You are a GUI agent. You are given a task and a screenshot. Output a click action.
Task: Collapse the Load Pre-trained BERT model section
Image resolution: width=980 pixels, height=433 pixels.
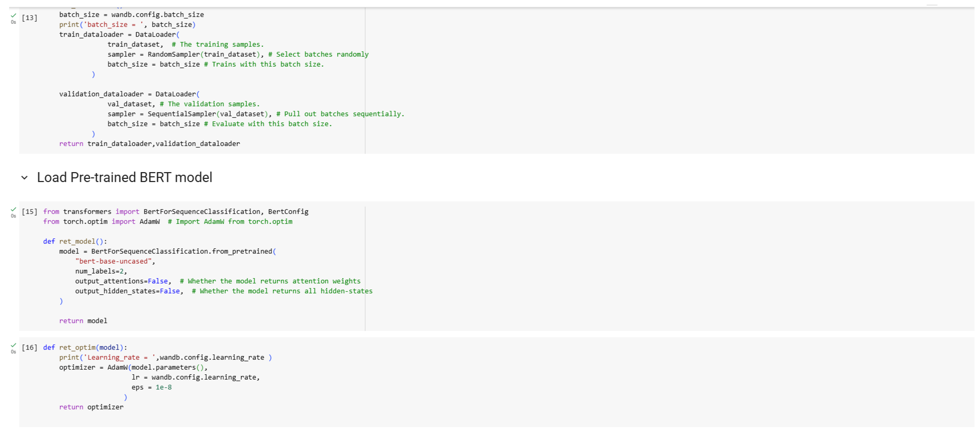pyautogui.click(x=24, y=178)
